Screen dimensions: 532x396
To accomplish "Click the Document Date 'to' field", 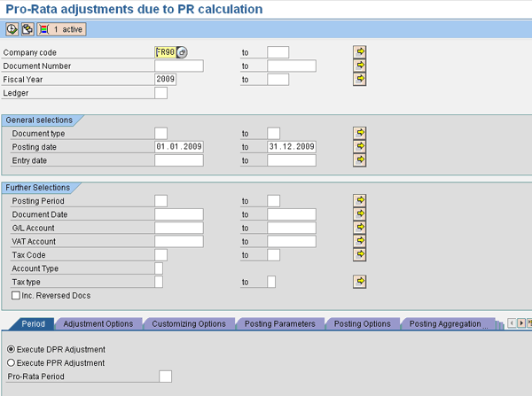I will coord(292,214).
